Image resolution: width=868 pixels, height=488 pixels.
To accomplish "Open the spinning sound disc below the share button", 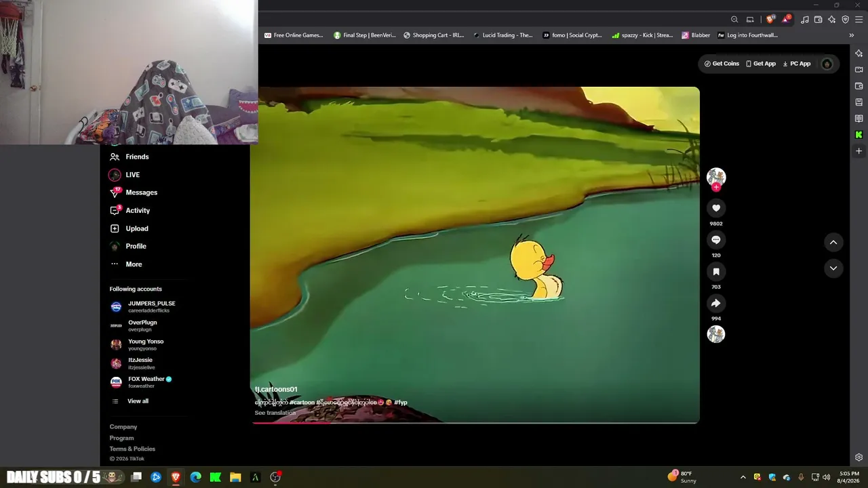I will (x=716, y=334).
